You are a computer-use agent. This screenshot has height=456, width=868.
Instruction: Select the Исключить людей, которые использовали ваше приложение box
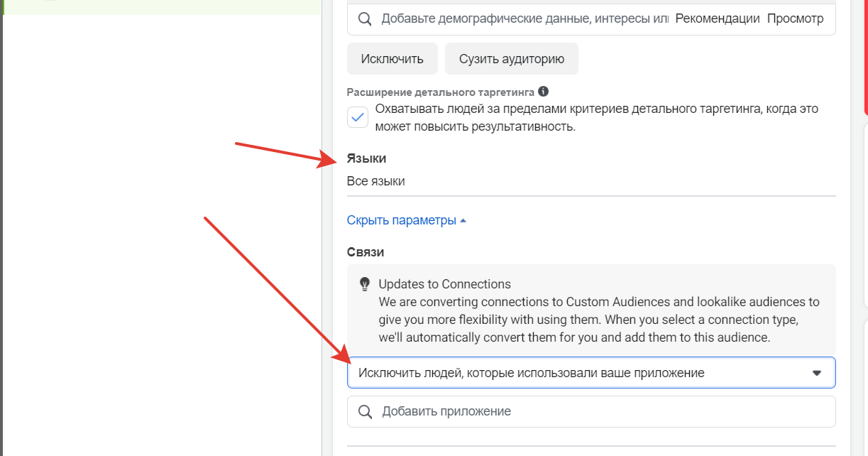coord(591,373)
